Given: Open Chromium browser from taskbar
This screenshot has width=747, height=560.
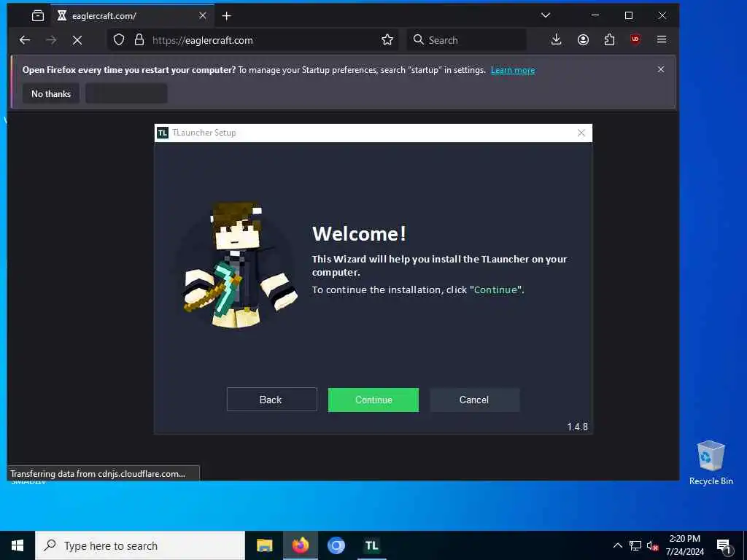Looking at the screenshot, I should [x=336, y=545].
